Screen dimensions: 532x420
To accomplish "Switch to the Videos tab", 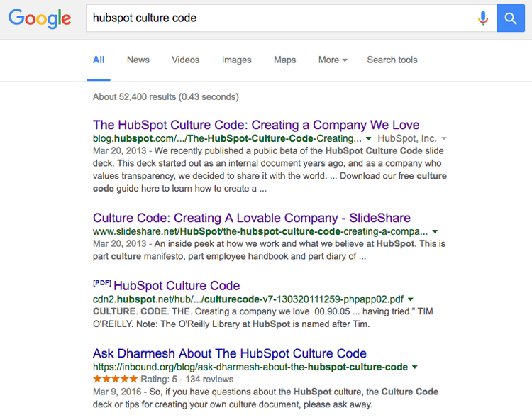I will click(x=186, y=60).
